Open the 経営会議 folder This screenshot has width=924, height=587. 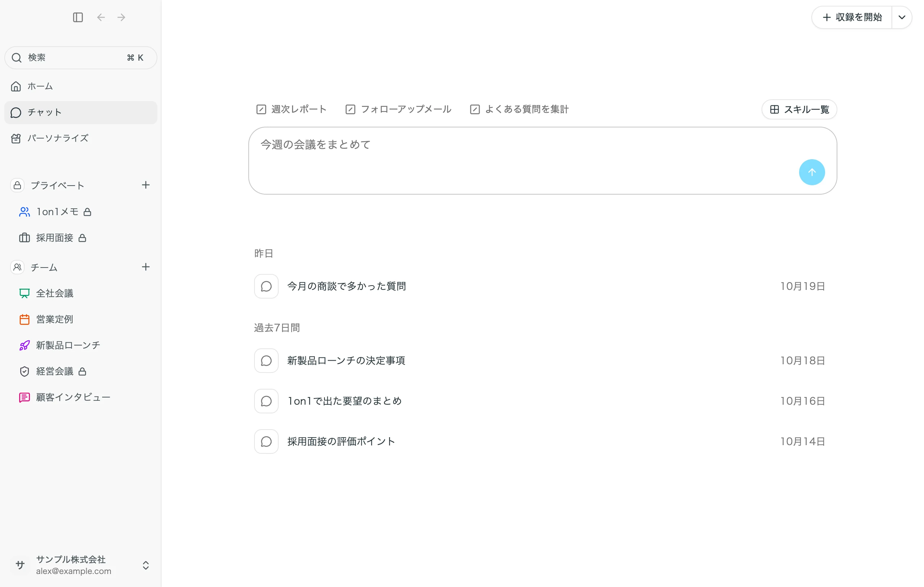point(80,371)
